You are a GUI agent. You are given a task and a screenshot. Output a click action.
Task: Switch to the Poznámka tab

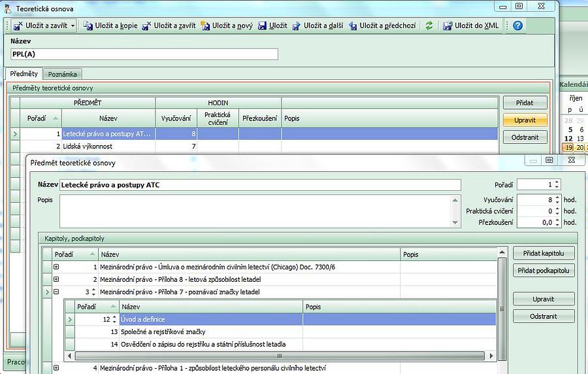(x=63, y=75)
